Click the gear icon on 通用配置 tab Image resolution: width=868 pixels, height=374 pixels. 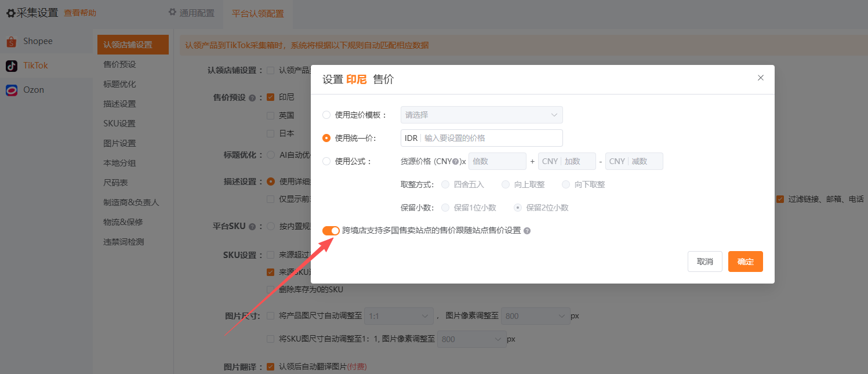pos(172,12)
